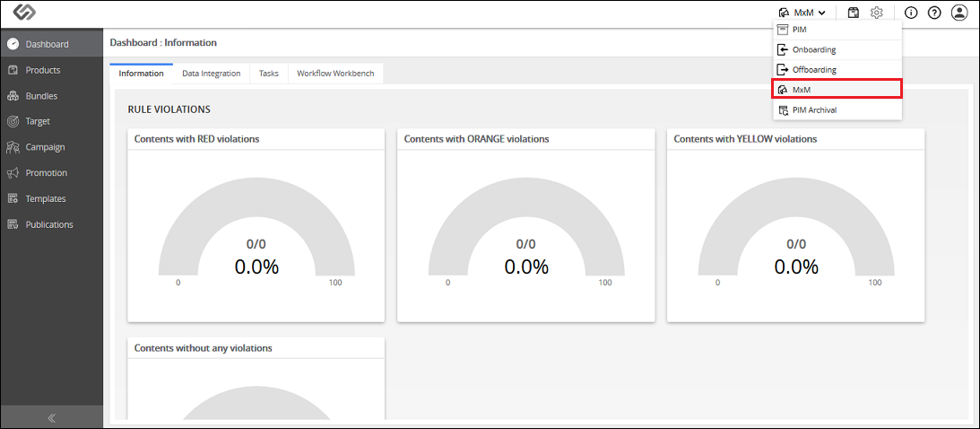
Task: Open the Workflow Workbench tab
Action: coord(335,74)
